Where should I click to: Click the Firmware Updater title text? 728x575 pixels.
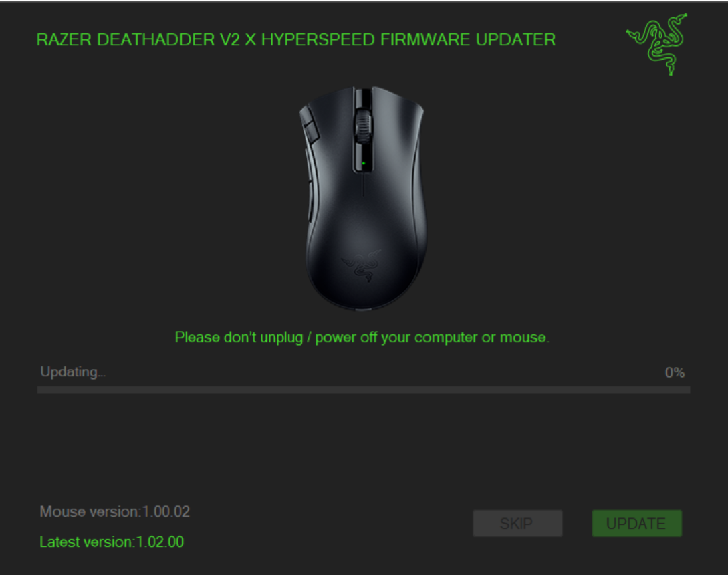click(295, 40)
